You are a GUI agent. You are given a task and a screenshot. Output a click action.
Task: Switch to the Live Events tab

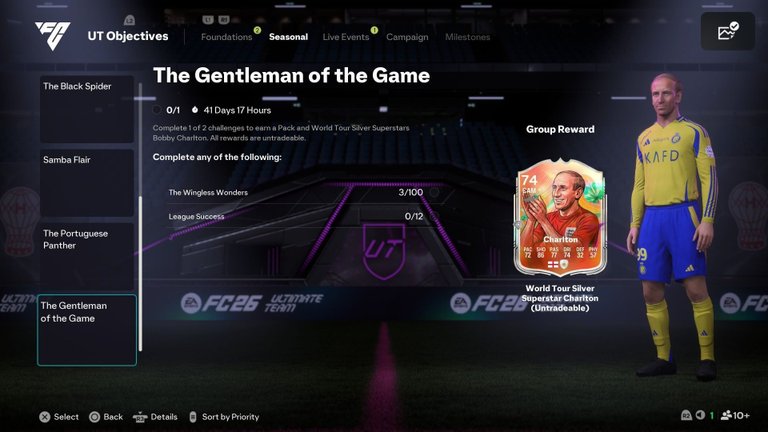(x=346, y=37)
